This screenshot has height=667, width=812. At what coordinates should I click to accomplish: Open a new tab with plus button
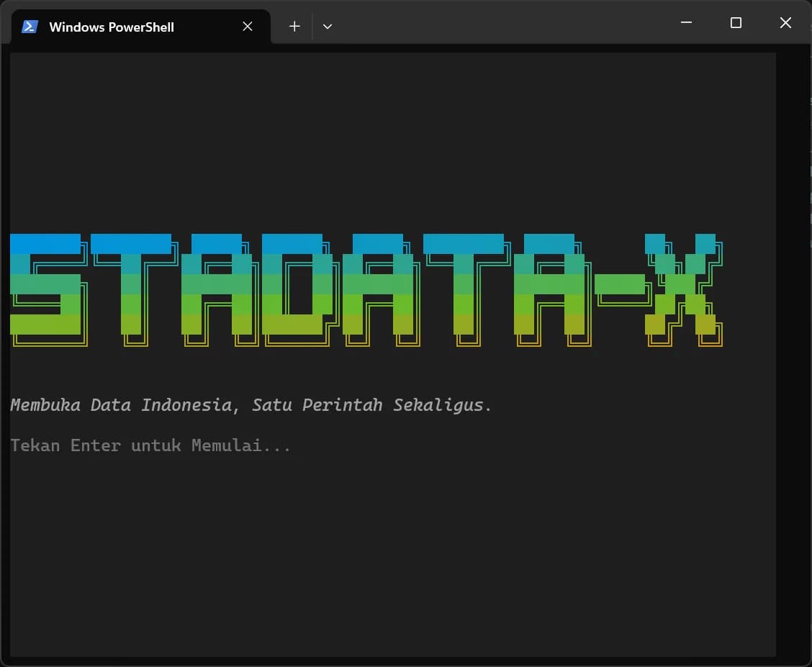pos(294,27)
